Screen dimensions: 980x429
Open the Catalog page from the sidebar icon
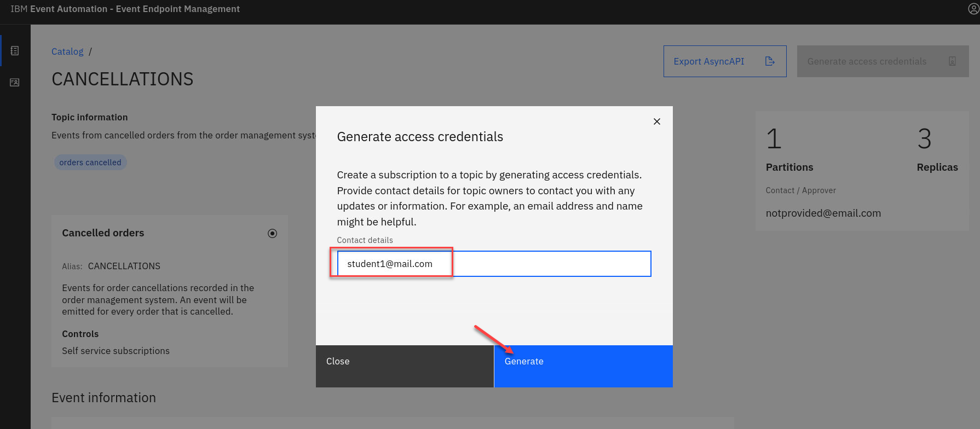tap(15, 51)
